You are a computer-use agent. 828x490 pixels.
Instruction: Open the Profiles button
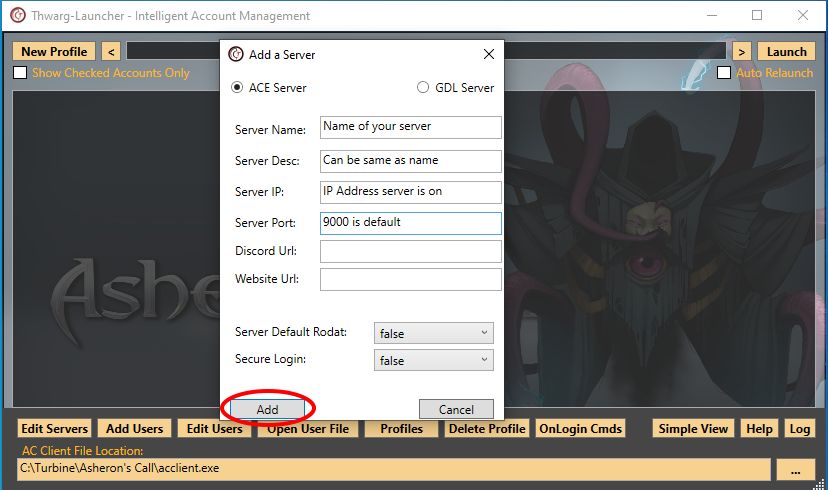pyautogui.click(x=401, y=428)
